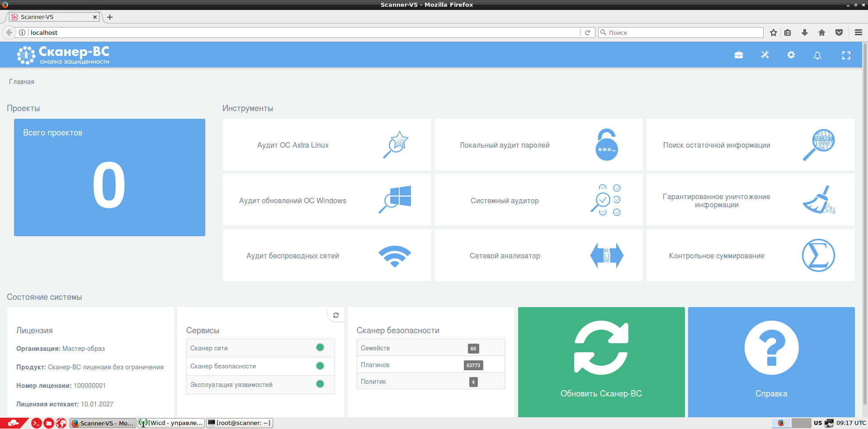Click the Обновить Сканер-ВС tile
This screenshot has height=429, width=868.
click(x=601, y=362)
